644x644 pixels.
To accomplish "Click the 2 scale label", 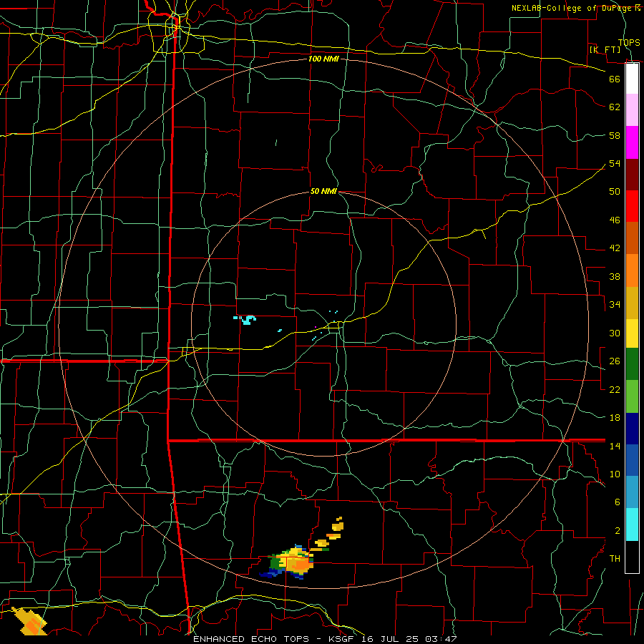I will pyautogui.click(x=618, y=531).
